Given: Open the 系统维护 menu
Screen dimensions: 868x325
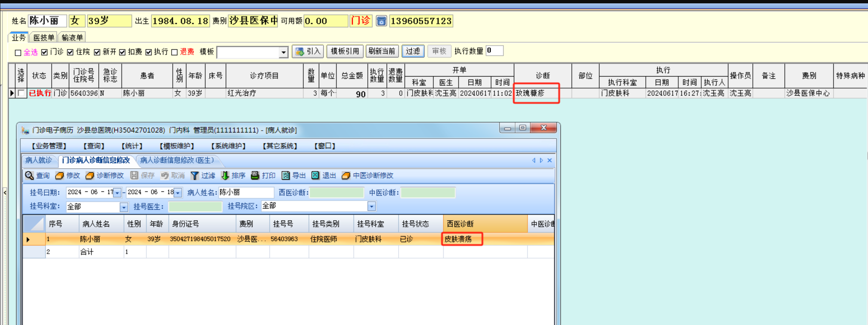Looking at the screenshot, I should [x=228, y=146].
